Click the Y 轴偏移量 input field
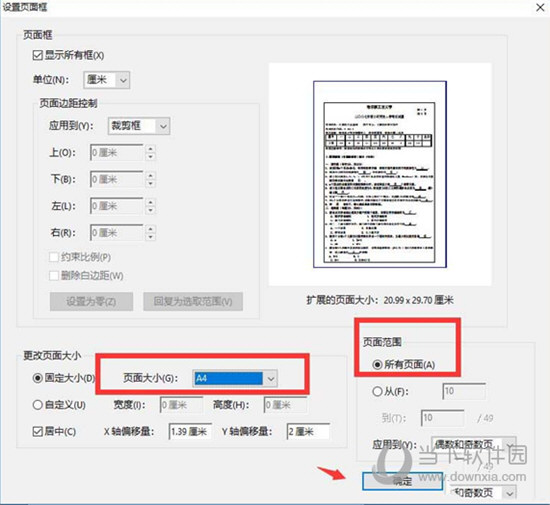The image size is (550, 505). (x=308, y=432)
